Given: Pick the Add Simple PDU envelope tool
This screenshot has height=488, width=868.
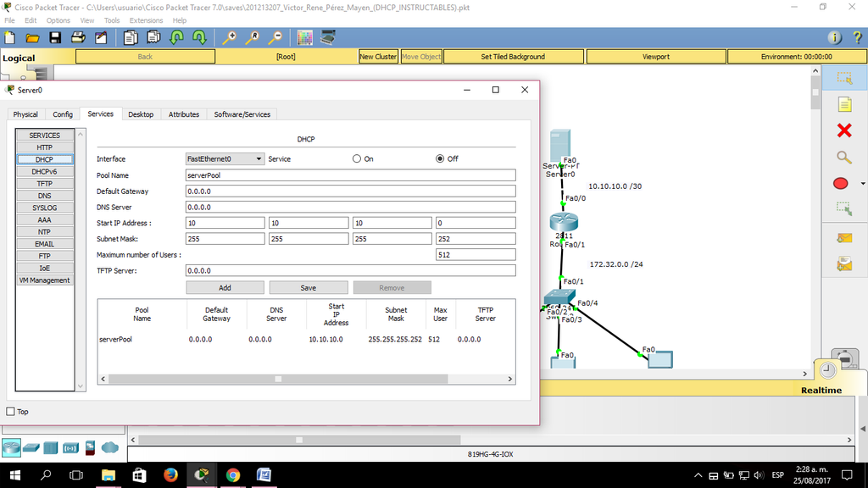Looking at the screenshot, I should click(x=844, y=238).
